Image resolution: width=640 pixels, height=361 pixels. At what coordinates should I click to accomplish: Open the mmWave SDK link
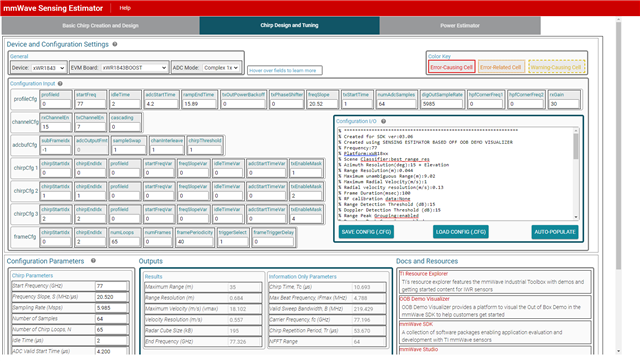pos(416,324)
